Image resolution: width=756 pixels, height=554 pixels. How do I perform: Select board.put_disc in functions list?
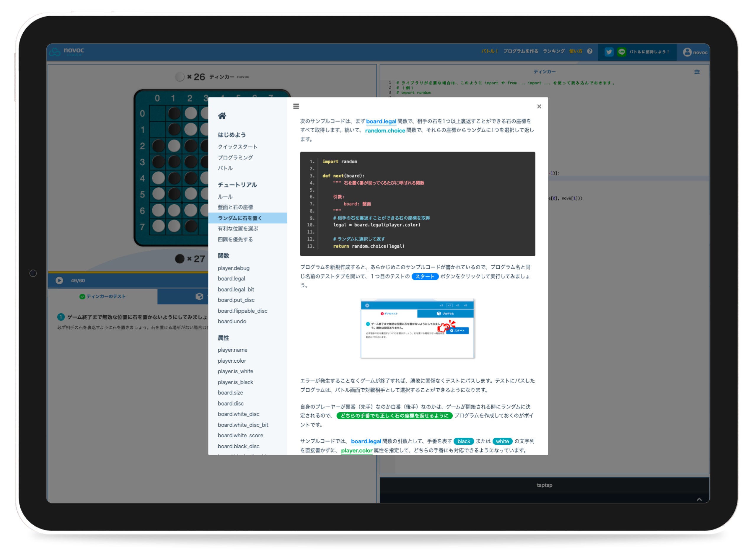click(x=236, y=300)
